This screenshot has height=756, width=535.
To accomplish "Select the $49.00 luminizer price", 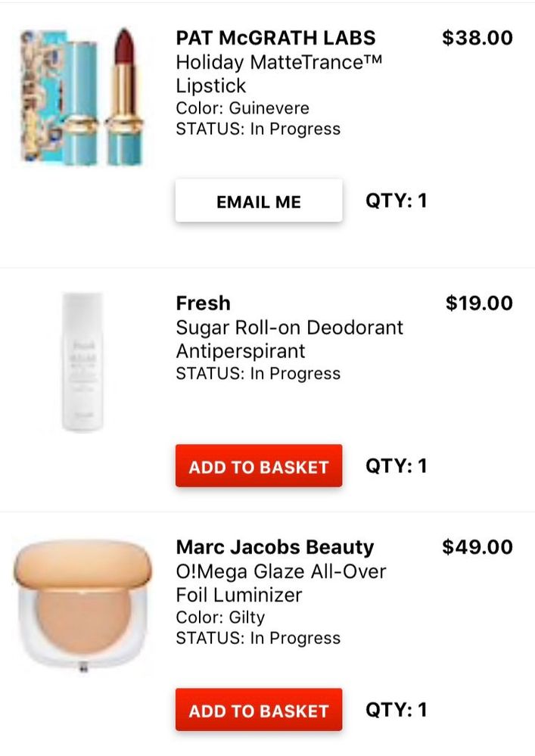I will click(477, 547).
